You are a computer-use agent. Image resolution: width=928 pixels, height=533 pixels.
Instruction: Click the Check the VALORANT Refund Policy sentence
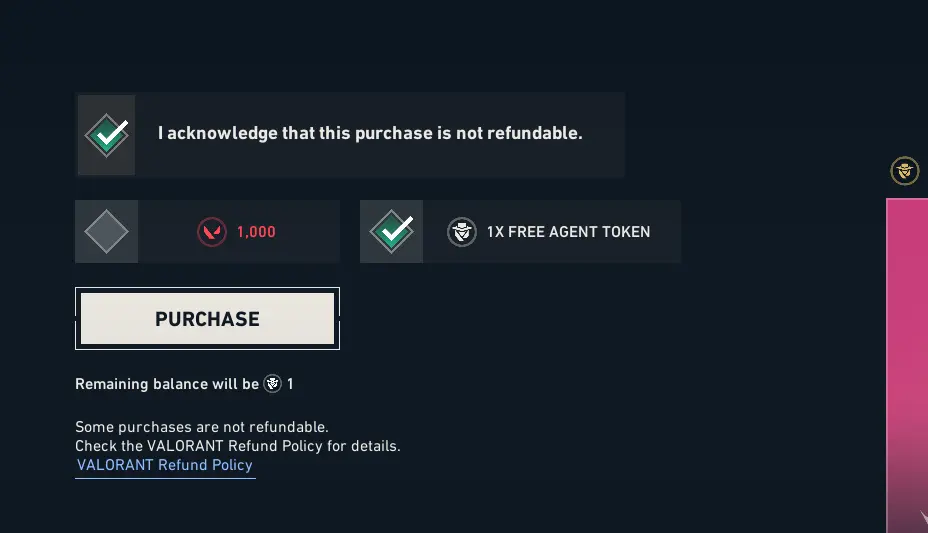coord(238,446)
